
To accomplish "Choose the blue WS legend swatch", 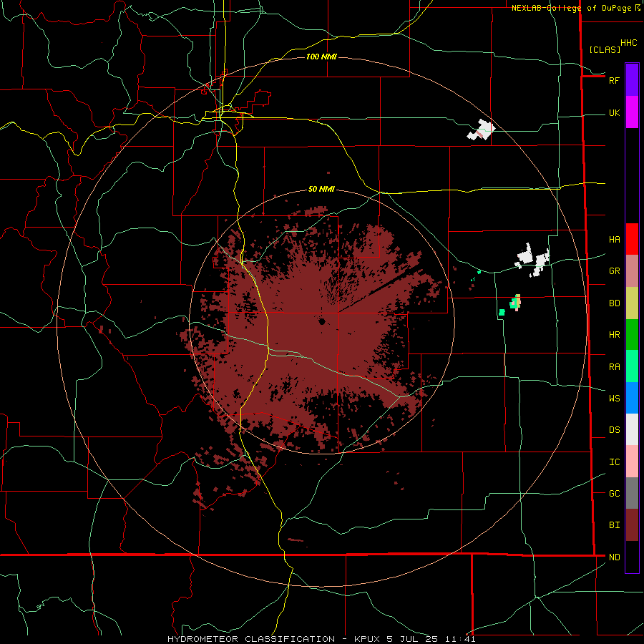I will pos(632,398).
